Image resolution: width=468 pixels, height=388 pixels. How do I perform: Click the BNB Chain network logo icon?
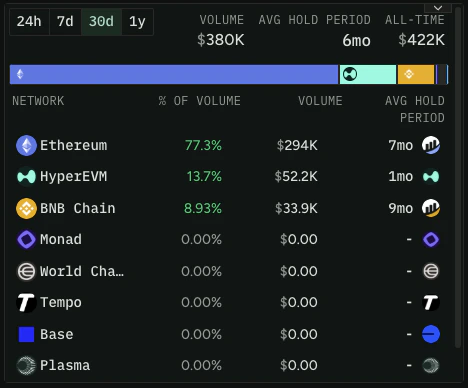26,208
